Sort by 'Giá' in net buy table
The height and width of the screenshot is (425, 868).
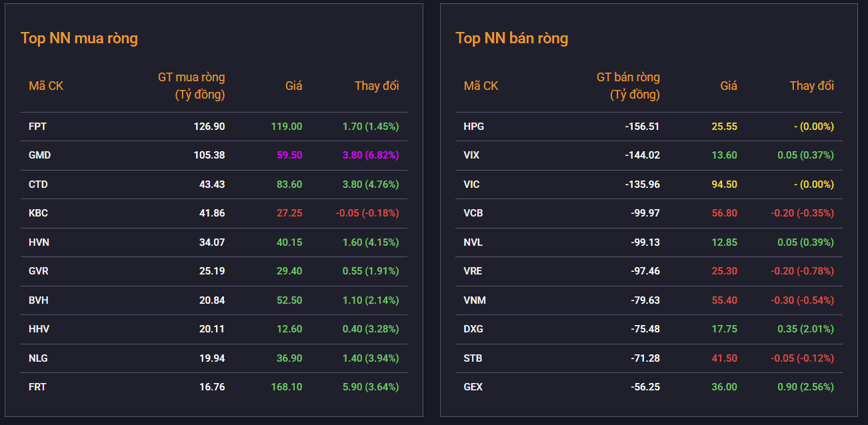click(293, 86)
